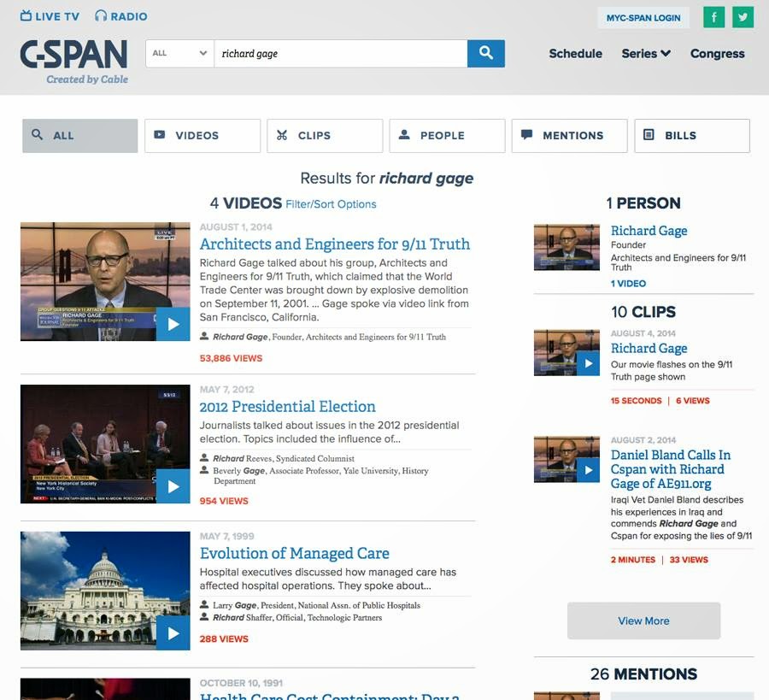Viewport: 769px width, 700px height.
Task: Click Richard Gage name under first video
Action: [240, 337]
